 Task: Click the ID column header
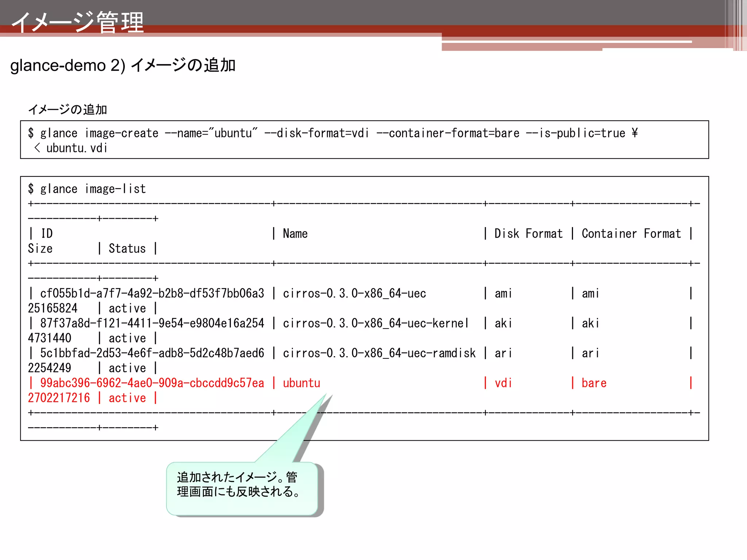pos(47,233)
